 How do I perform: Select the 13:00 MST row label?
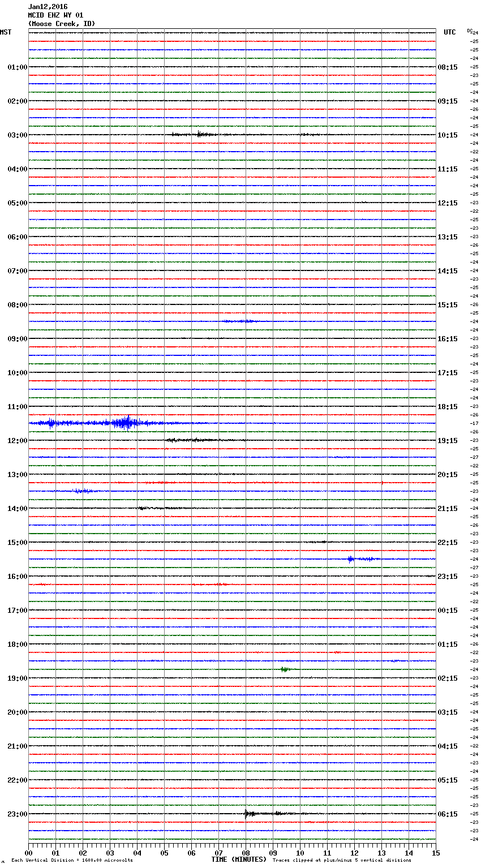(18, 475)
